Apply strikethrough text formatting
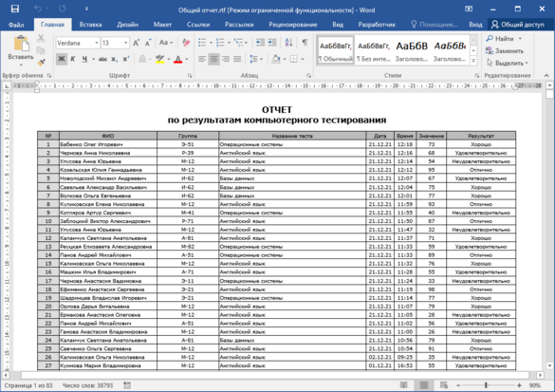The image size is (555, 392). [102, 59]
